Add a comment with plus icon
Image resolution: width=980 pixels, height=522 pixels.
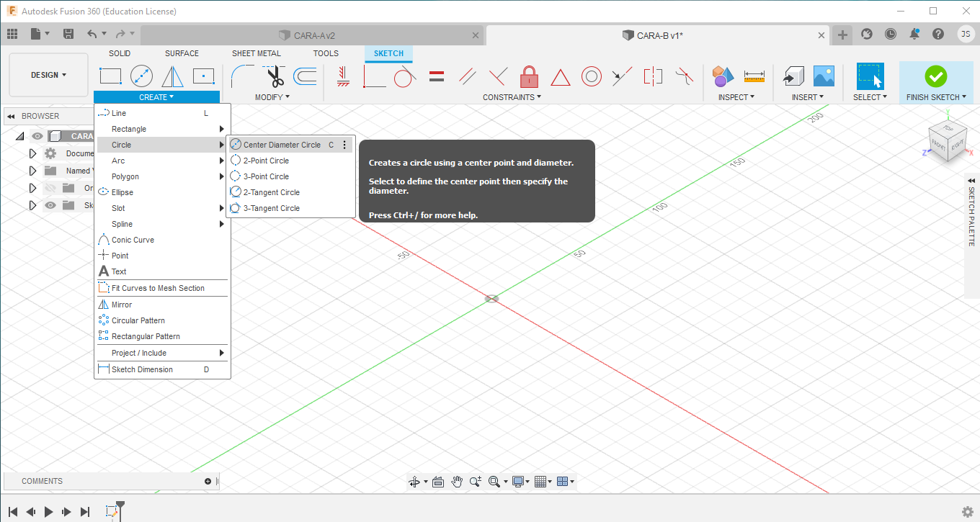click(208, 481)
